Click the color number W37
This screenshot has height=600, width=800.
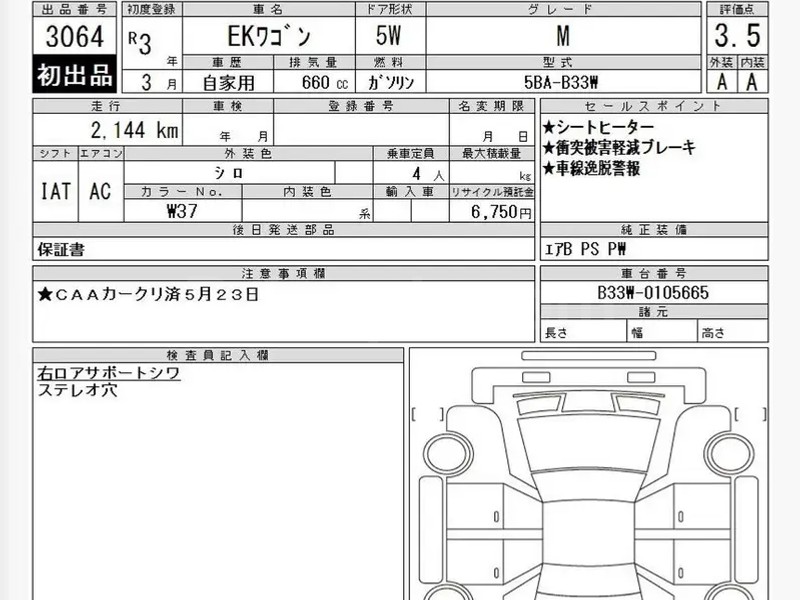pyautogui.click(x=185, y=212)
